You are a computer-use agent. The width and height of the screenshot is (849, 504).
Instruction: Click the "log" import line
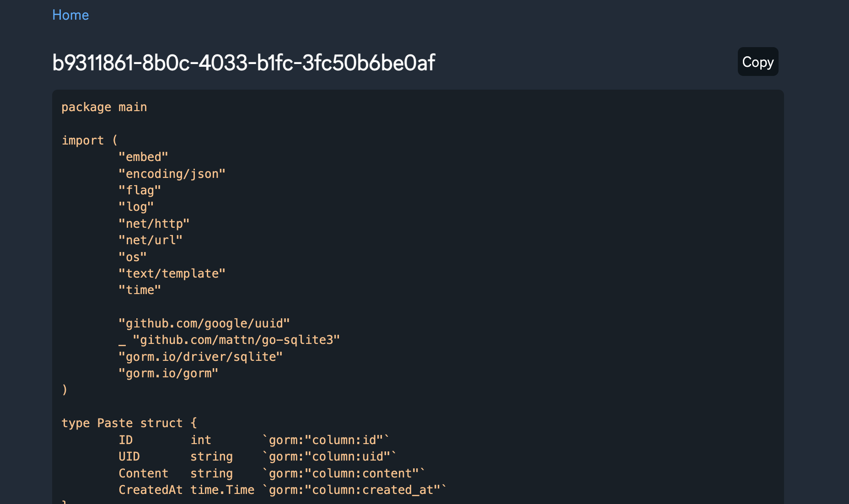[136, 207]
